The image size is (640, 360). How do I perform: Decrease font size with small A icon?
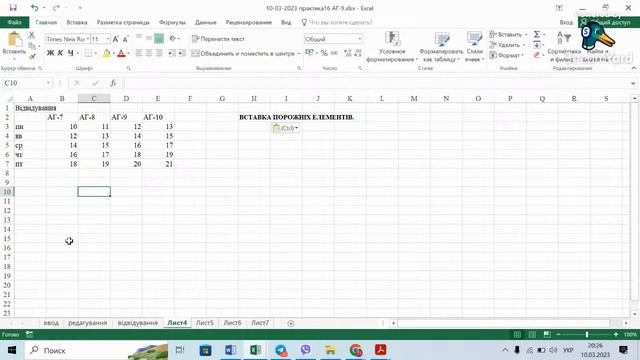[x=126, y=39]
